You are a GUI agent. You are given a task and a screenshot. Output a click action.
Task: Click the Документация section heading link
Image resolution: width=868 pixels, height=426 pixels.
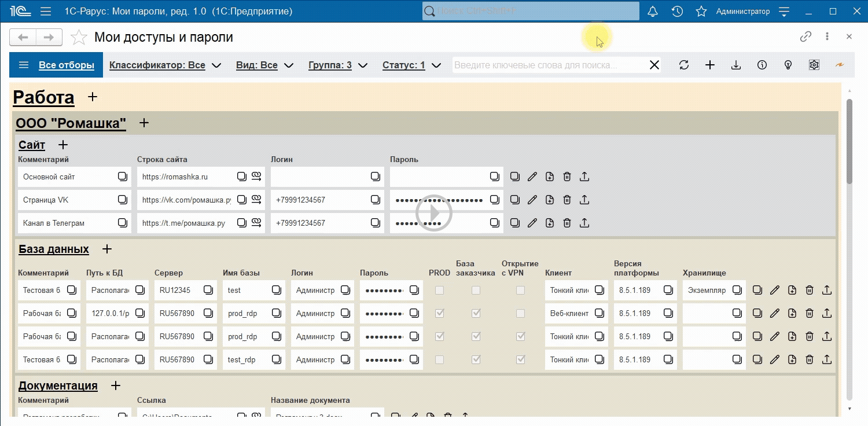pyautogui.click(x=58, y=385)
